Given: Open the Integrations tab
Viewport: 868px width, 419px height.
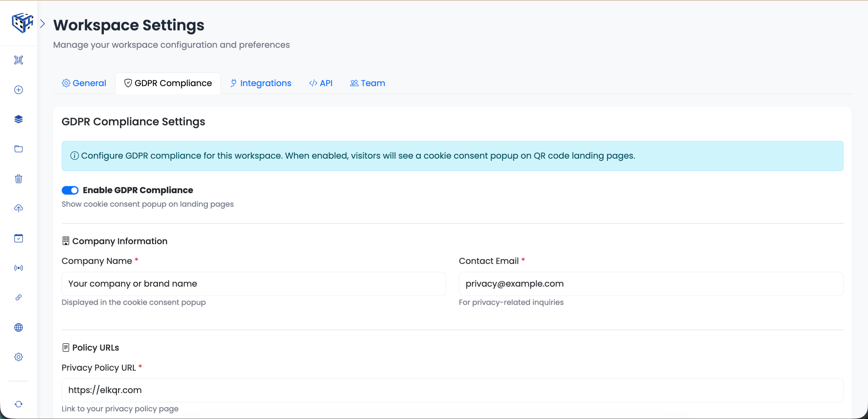Looking at the screenshot, I should 260,83.
